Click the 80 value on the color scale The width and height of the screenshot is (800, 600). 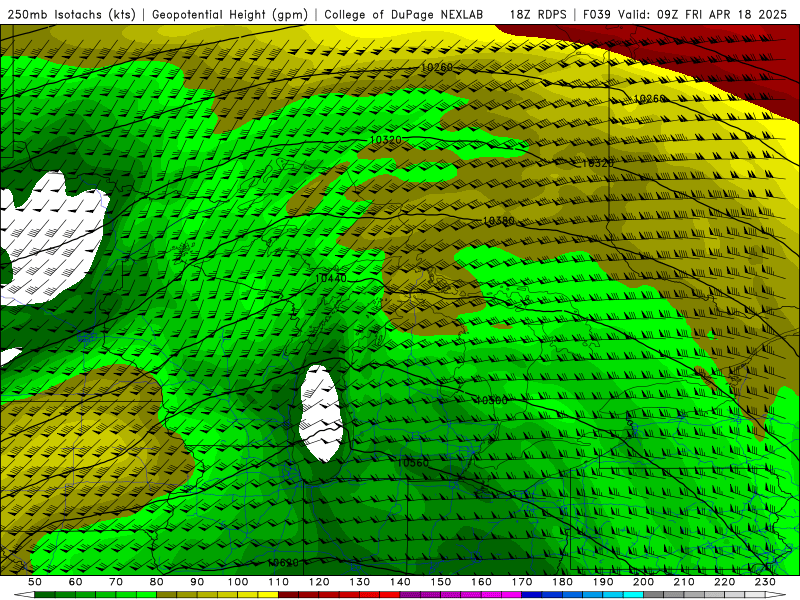pyautogui.click(x=157, y=582)
